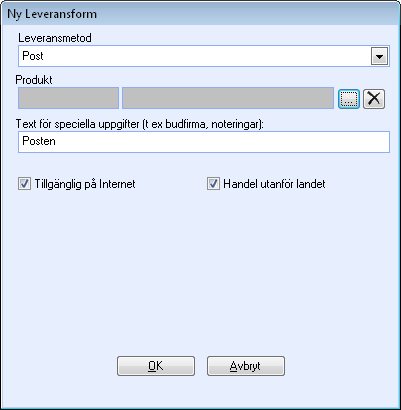Uncheck the Tillgänglig på Internet checkbox
The height and width of the screenshot is (410, 401).
point(24,184)
